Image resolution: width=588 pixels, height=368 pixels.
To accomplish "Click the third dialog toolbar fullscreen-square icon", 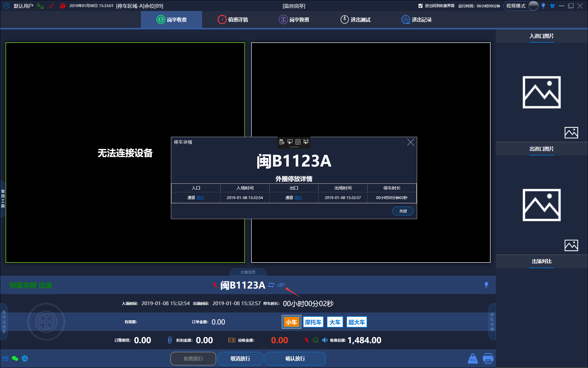I will pyautogui.click(x=298, y=142).
